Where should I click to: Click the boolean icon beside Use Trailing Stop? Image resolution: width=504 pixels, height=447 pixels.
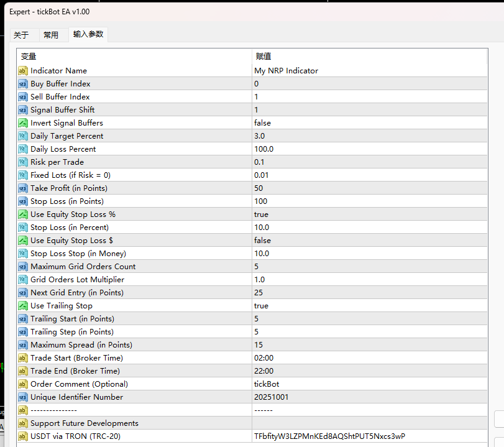[22, 306]
